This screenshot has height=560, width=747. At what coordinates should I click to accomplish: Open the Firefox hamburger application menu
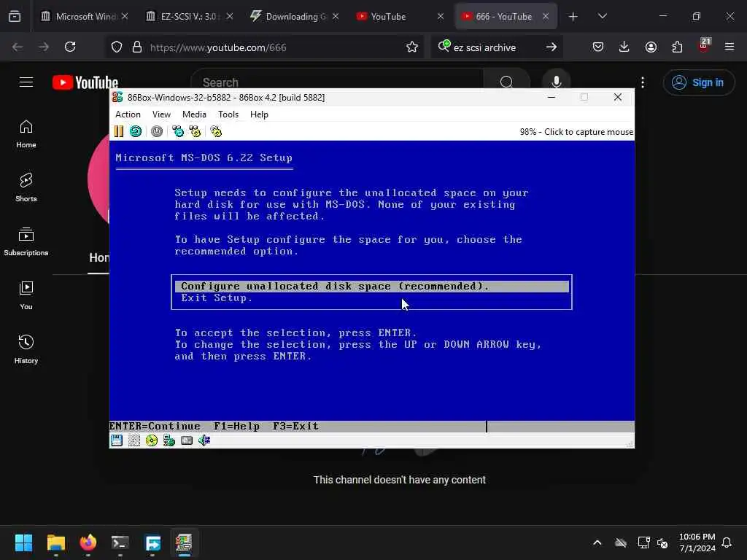729,47
